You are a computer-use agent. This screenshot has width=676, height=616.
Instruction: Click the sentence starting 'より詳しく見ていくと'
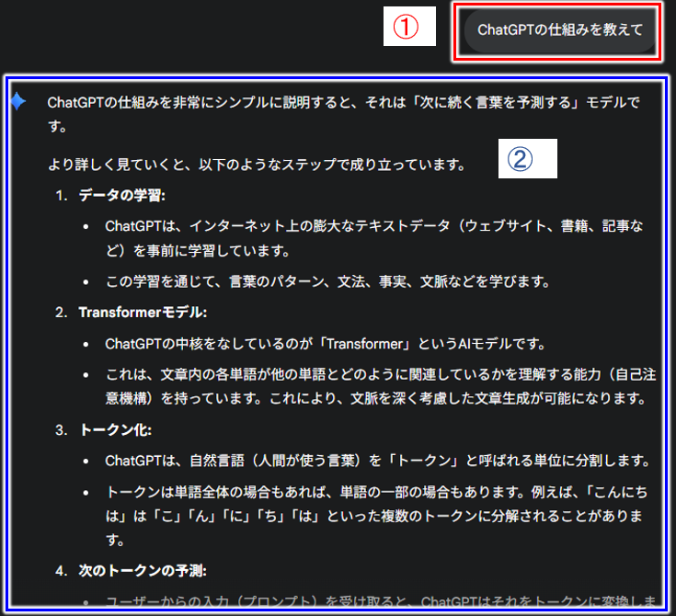pos(257,165)
